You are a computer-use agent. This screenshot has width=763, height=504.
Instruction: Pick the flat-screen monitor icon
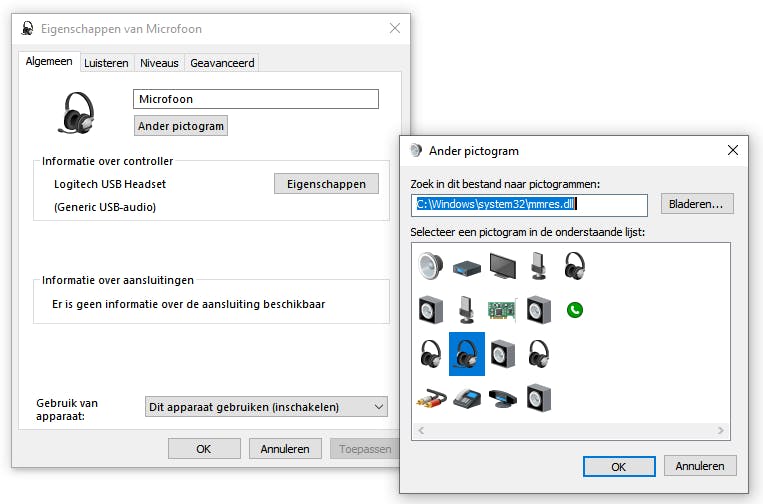click(x=503, y=266)
